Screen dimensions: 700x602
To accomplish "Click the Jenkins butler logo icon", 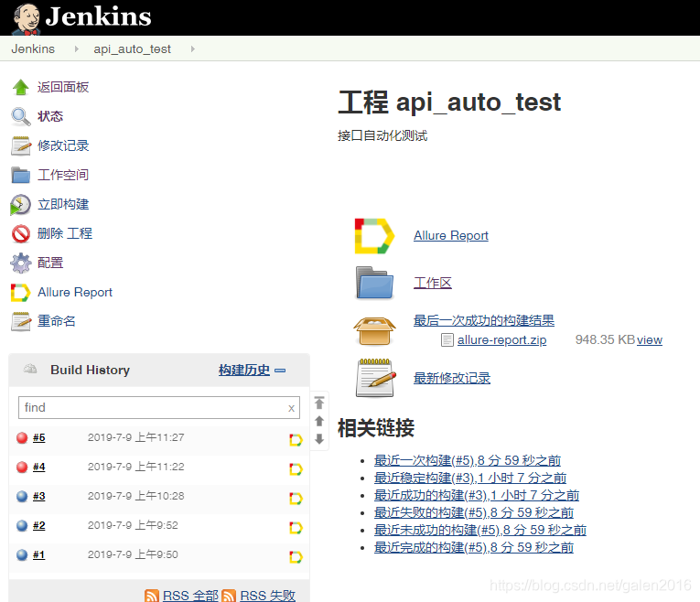I will click(x=26, y=18).
